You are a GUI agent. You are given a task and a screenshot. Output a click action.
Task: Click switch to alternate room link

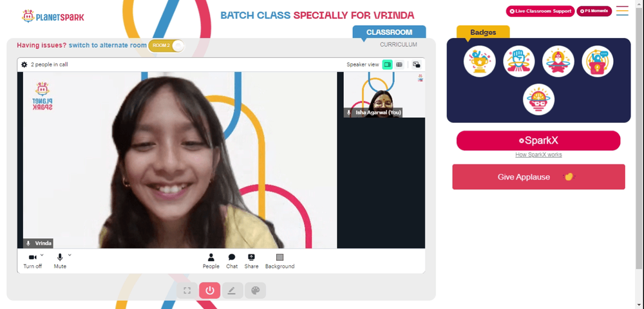(108, 45)
